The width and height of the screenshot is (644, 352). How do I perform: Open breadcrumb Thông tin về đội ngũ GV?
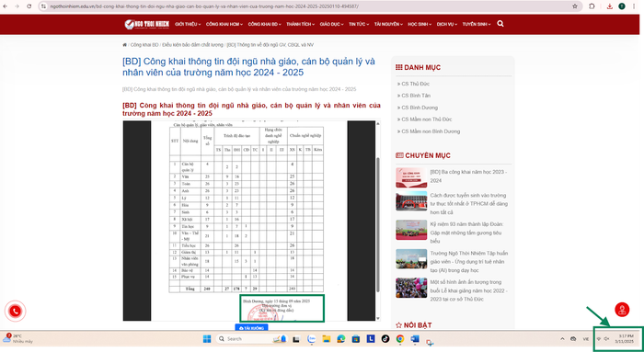pyautogui.click(x=270, y=45)
